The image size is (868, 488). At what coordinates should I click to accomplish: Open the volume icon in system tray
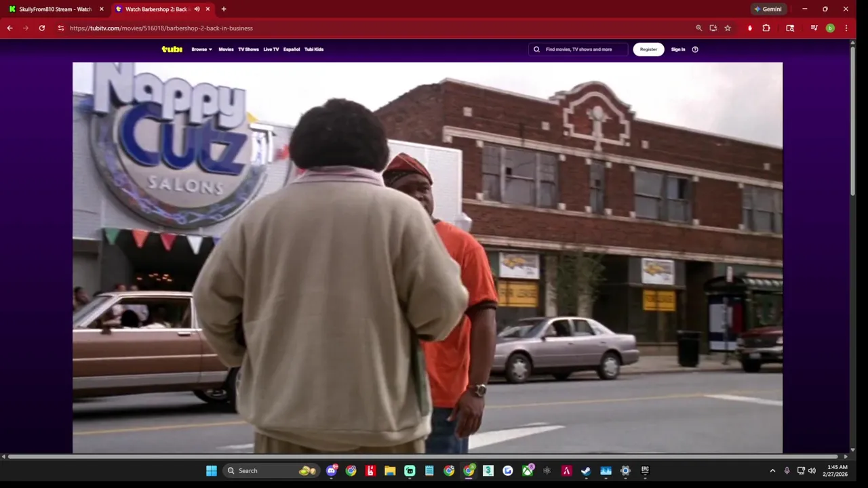[812, 470]
